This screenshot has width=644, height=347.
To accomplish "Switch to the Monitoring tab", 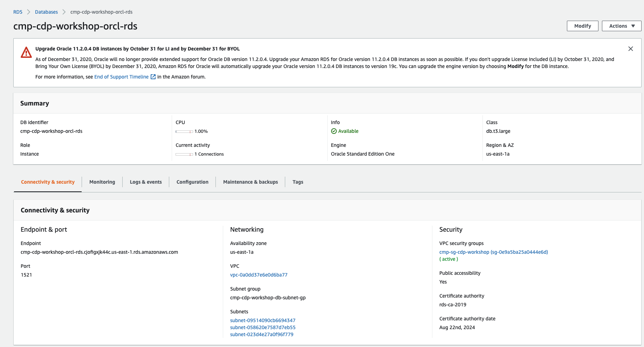I will click(x=102, y=182).
